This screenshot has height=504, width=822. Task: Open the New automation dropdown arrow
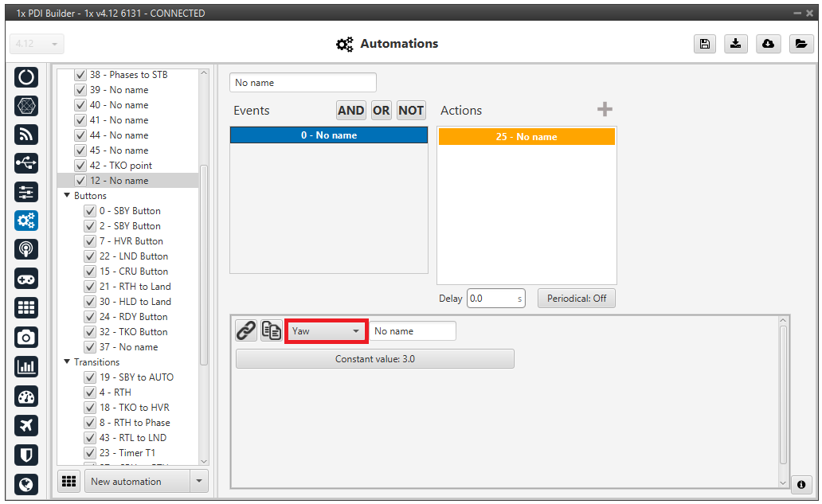[199, 482]
